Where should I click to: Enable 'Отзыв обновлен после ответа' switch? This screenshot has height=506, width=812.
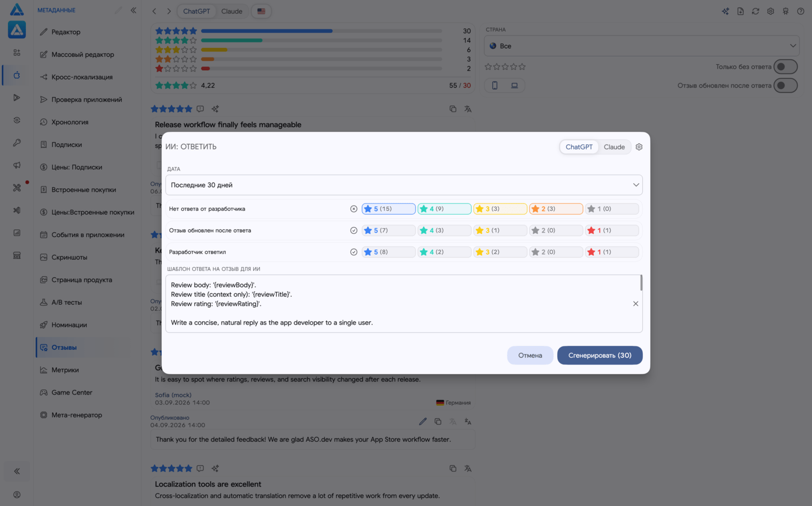click(x=785, y=86)
